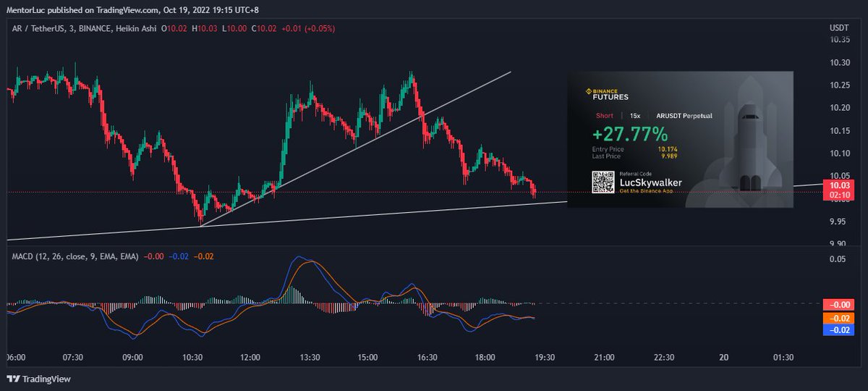The image size is (868, 391).
Task: Click the 10.25 price axis label
Action: (838, 85)
